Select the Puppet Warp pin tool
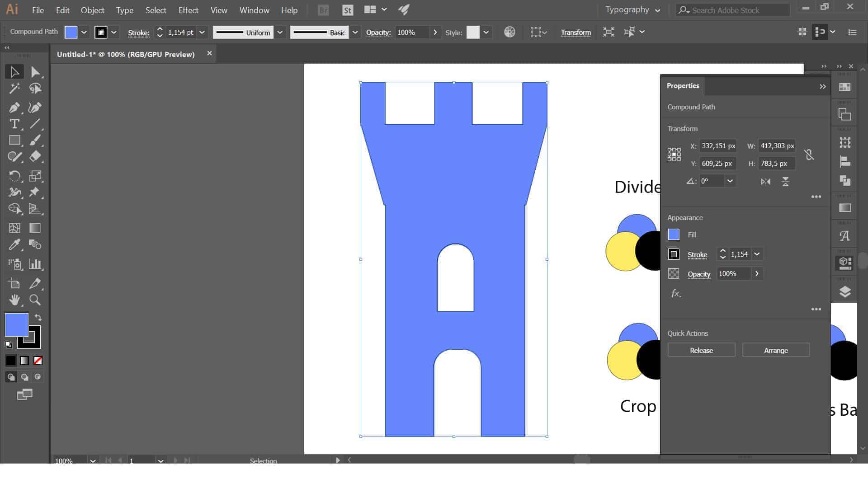Image resolution: width=868 pixels, height=488 pixels. [x=35, y=192]
